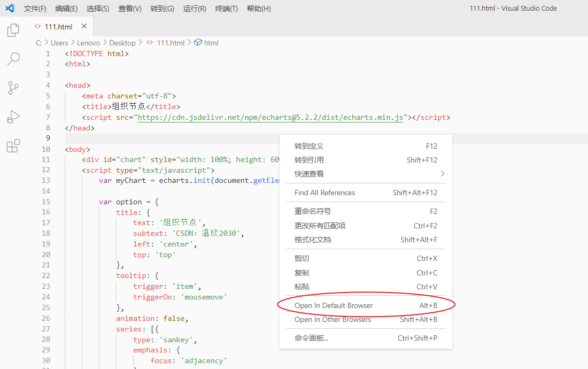Click the Desktop breadcrumb segment
This screenshot has height=369, width=588.
tap(122, 43)
